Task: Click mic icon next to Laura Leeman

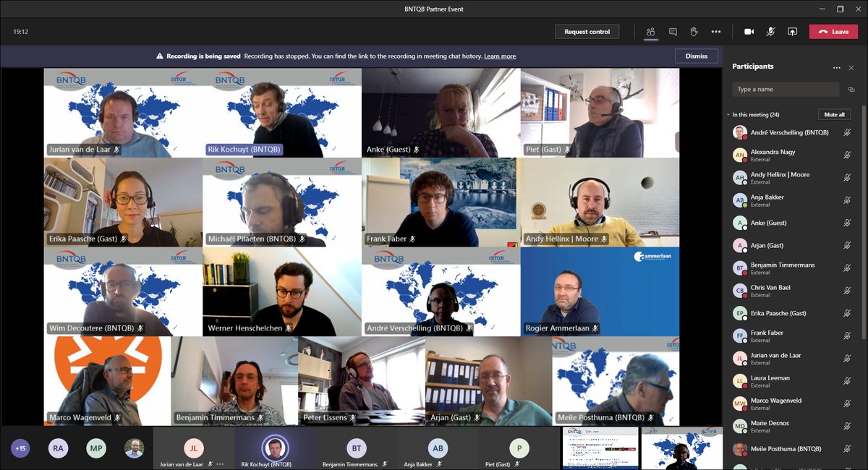Action: click(847, 381)
